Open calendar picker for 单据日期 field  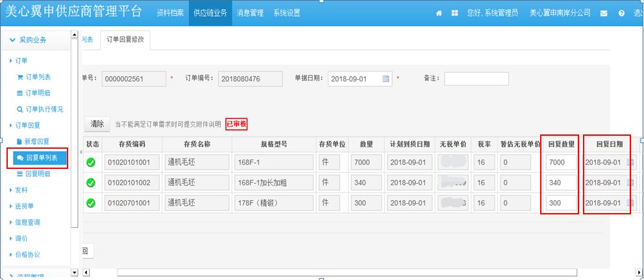[385, 79]
